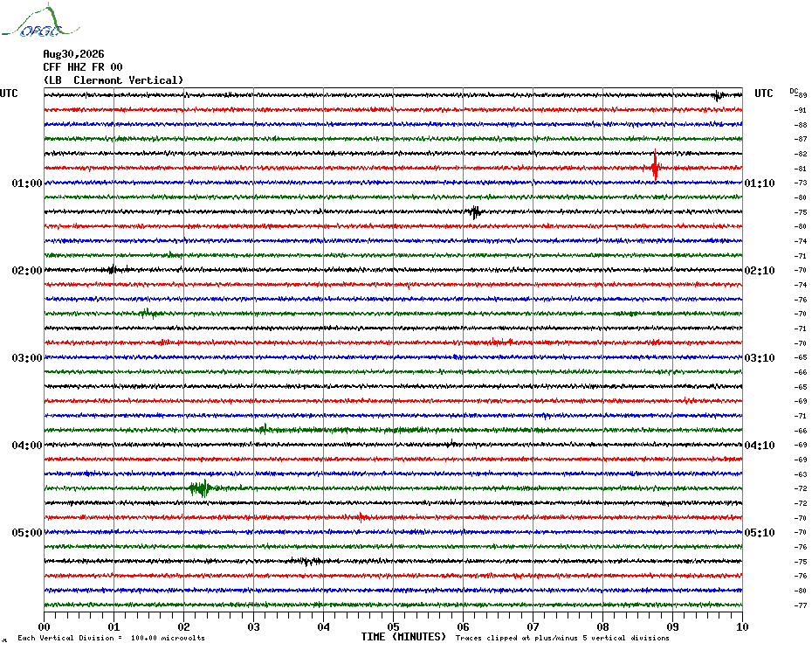Click the green burst just after minute 03
The width and height of the screenshot is (812, 650).
264,429
